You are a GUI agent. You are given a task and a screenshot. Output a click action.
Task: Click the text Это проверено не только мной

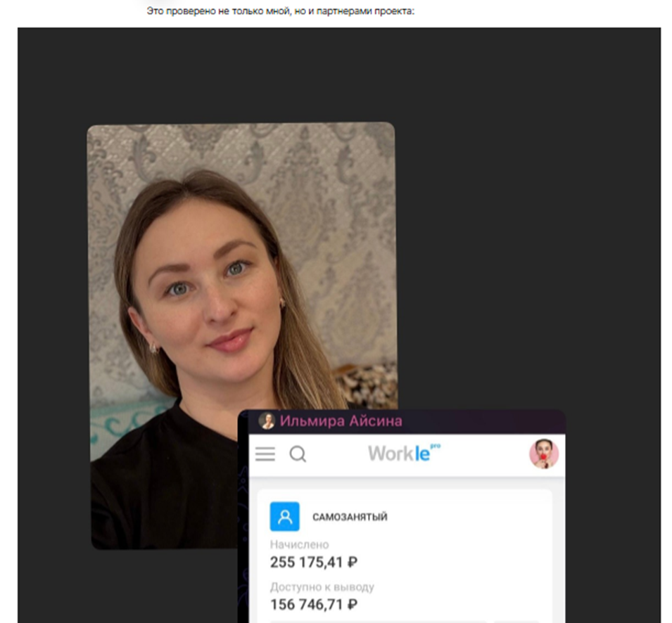[x=219, y=11]
